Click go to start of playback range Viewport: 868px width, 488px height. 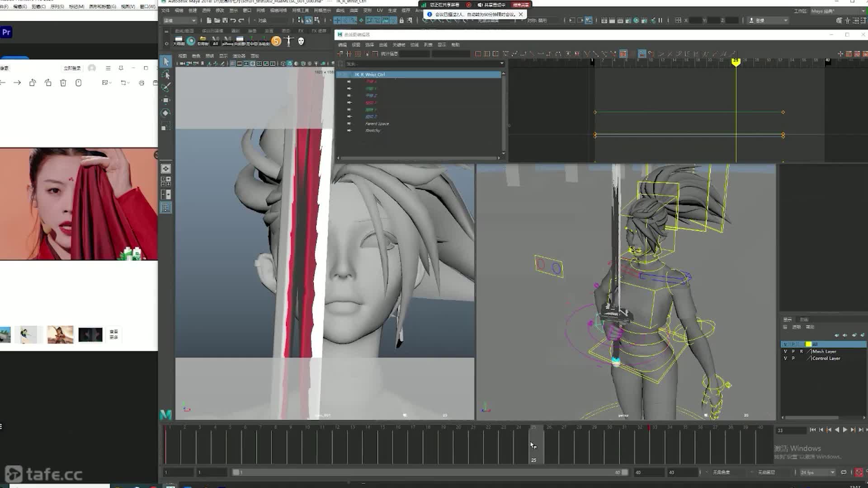click(x=813, y=430)
